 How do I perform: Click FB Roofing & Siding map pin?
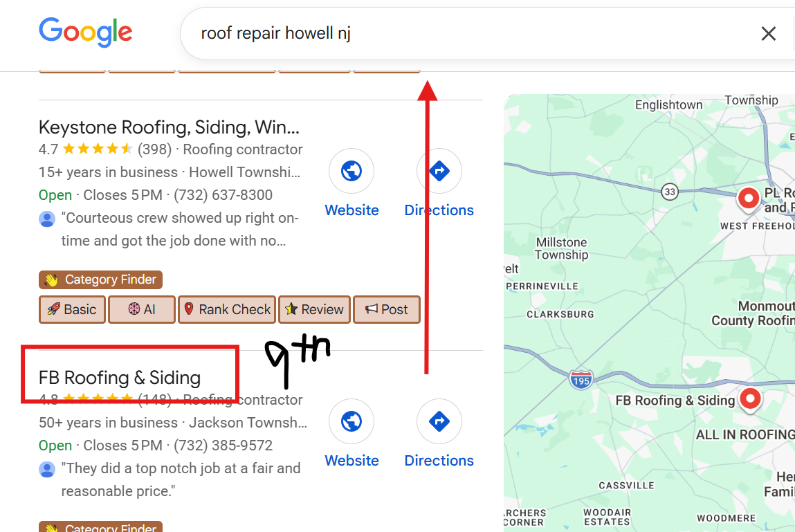(749, 398)
